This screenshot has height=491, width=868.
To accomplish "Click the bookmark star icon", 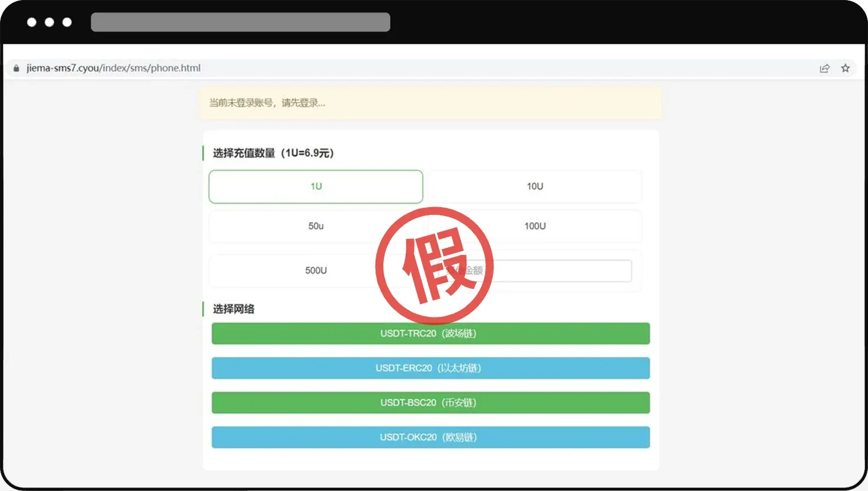I will tap(845, 68).
